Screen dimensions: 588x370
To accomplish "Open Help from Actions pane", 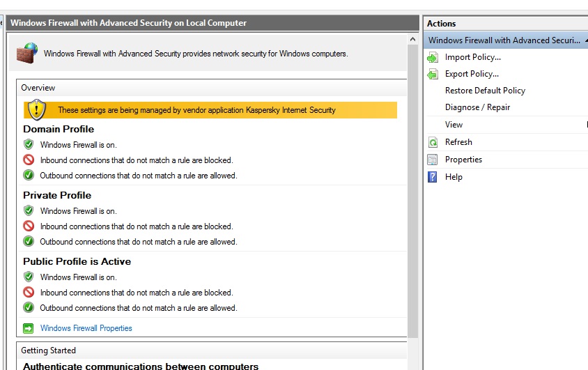I will 454,177.
